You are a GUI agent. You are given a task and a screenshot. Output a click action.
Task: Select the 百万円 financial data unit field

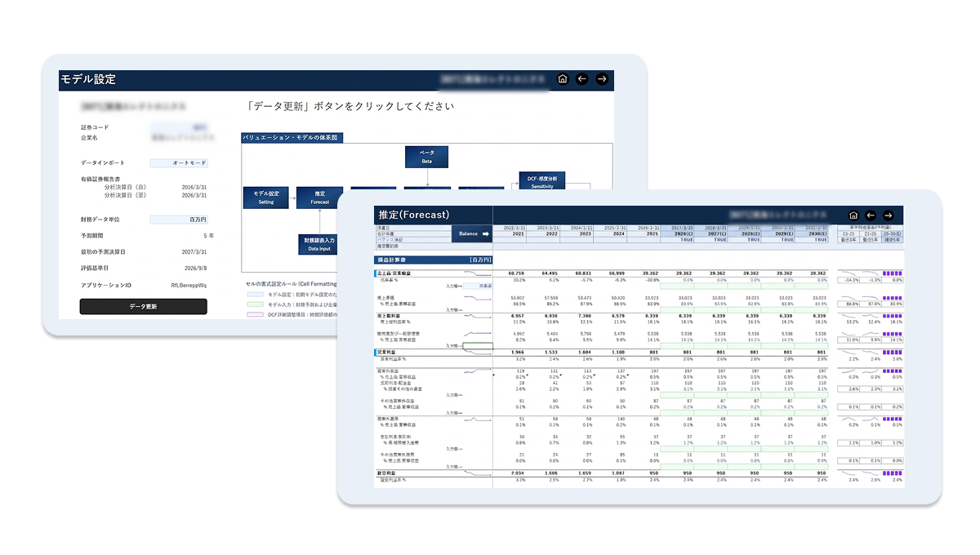[x=179, y=220]
